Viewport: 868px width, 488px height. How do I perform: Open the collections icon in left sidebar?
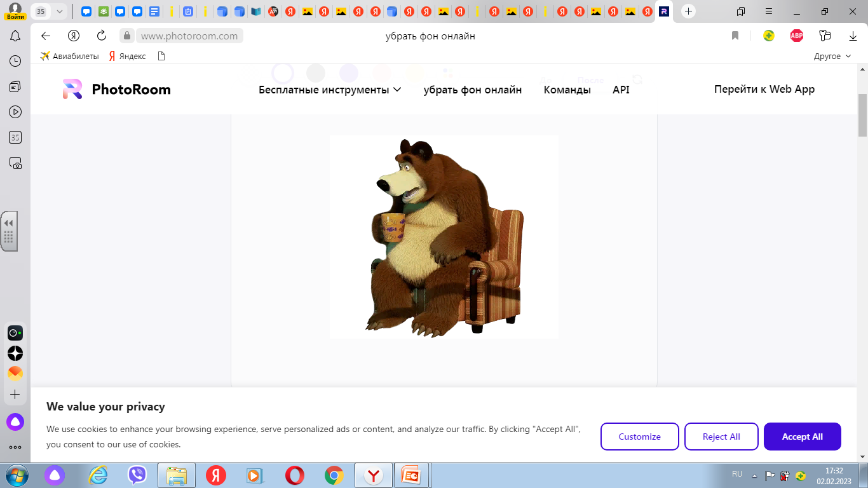pyautogui.click(x=15, y=86)
